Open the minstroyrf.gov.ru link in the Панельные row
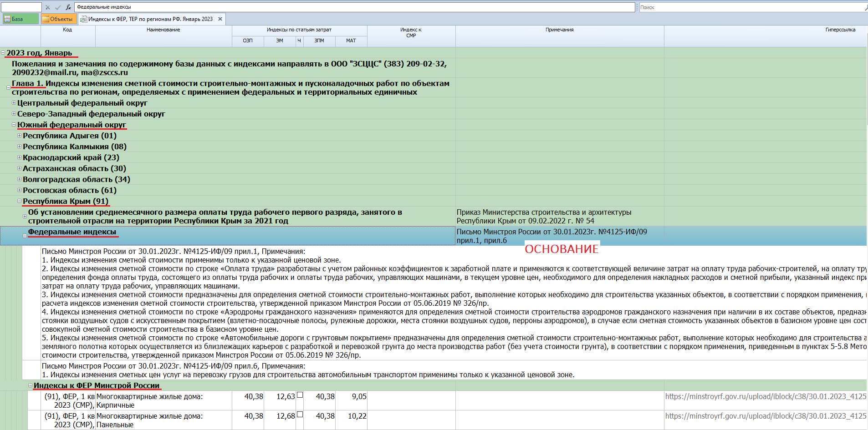The height and width of the screenshot is (430, 868). coord(766,416)
